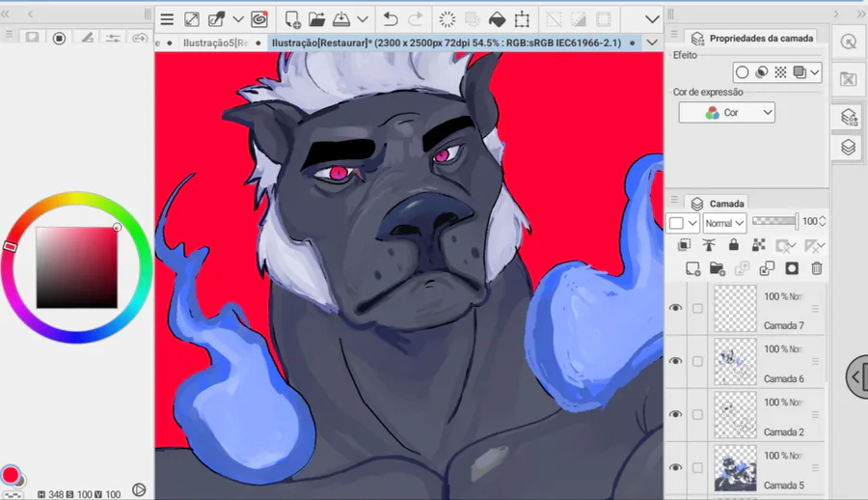This screenshot has width=868, height=500.
Task: Hide the Camada 6 layer
Action: pyautogui.click(x=675, y=361)
